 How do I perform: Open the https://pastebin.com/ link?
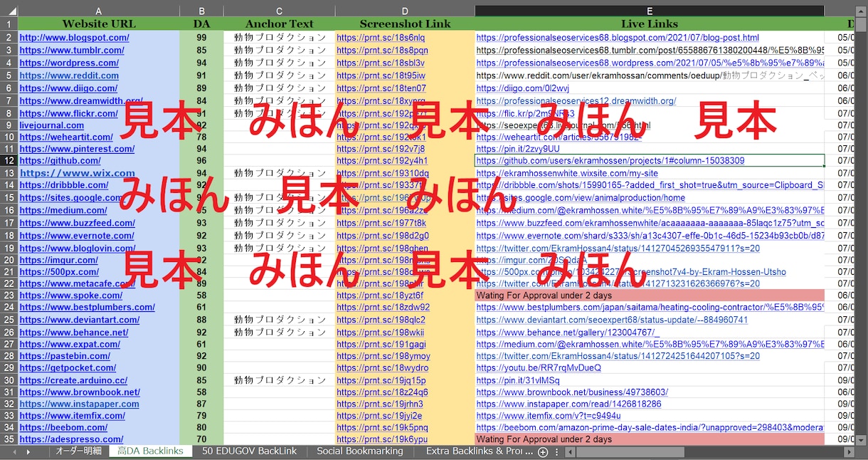click(x=65, y=356)
